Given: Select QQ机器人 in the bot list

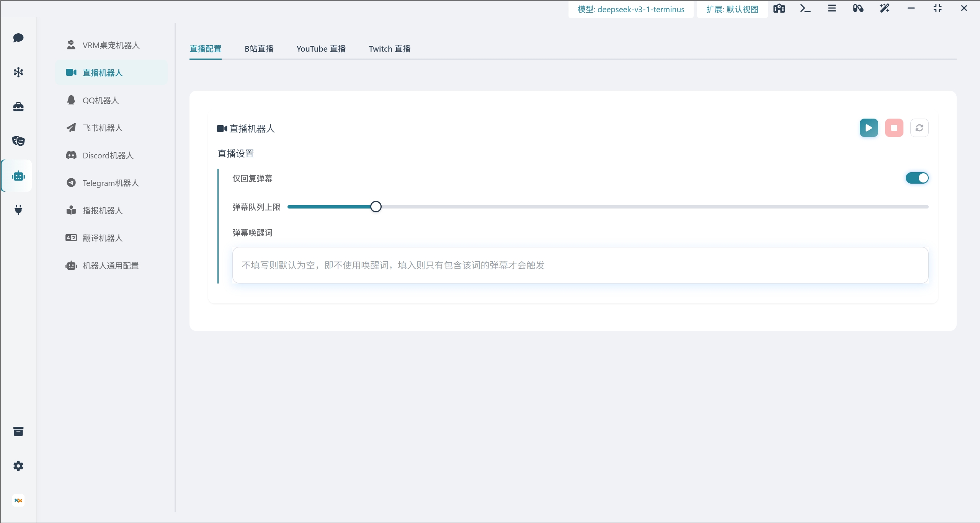Looking at the screenshot, I should click(x=100, y=100).
